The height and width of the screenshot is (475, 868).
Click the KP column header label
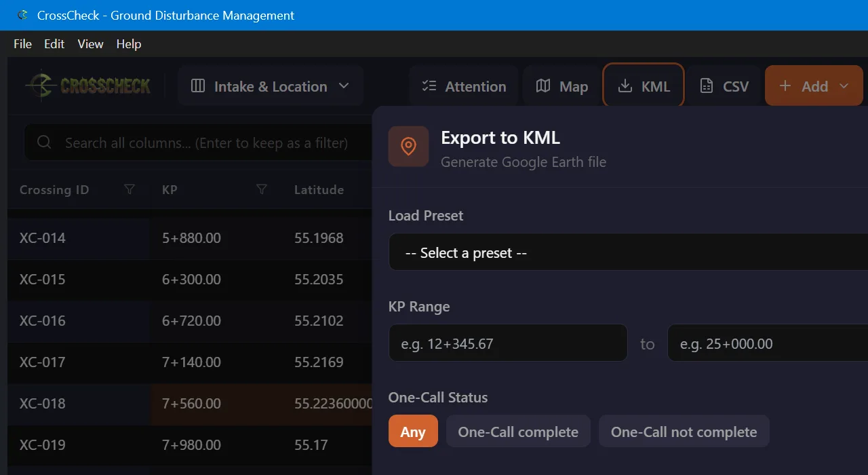[x=170, y=190]
